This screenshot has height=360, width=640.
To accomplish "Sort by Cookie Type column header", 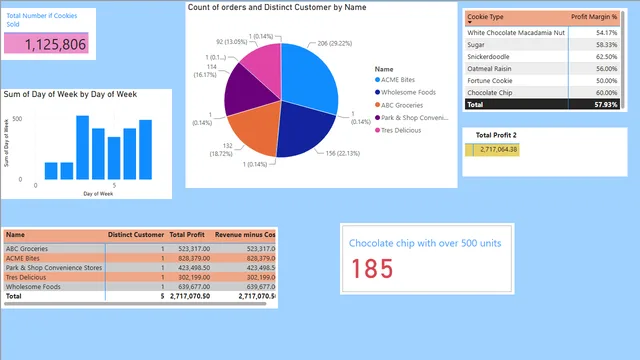I will pyautogui.click(x=485, y=17).
